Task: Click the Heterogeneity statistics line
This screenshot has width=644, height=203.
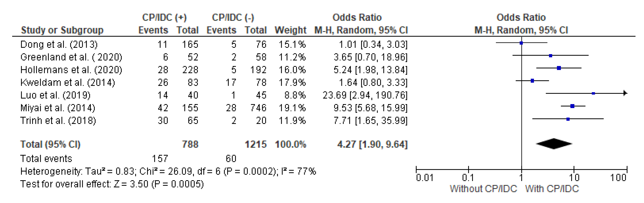Action: point(168,172)
